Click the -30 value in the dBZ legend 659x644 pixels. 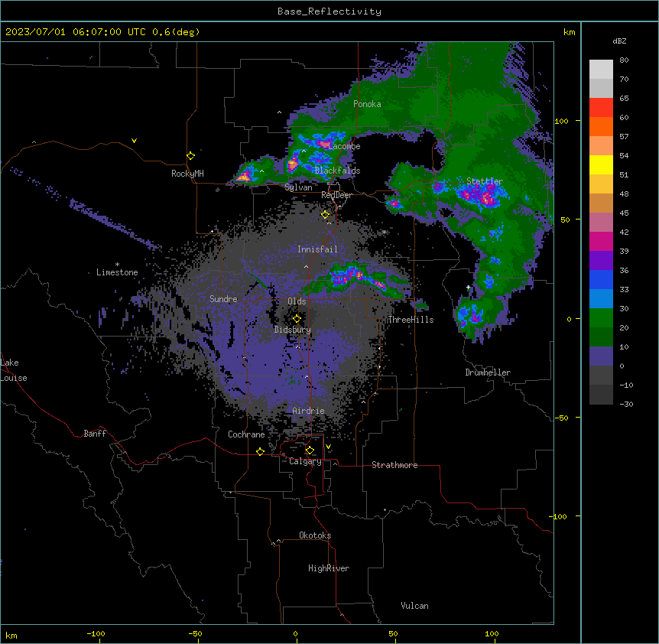[x=626, y=405]
